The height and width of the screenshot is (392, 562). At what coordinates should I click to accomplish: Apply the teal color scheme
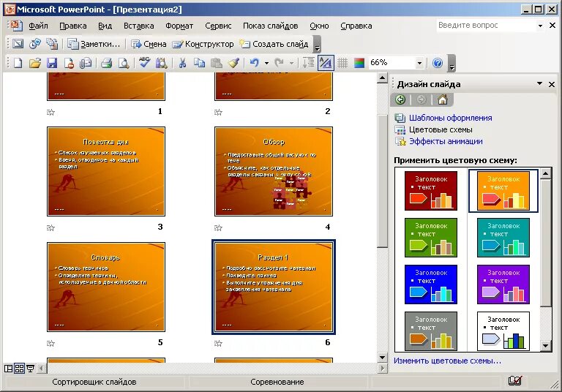click(x=503, y=238)
